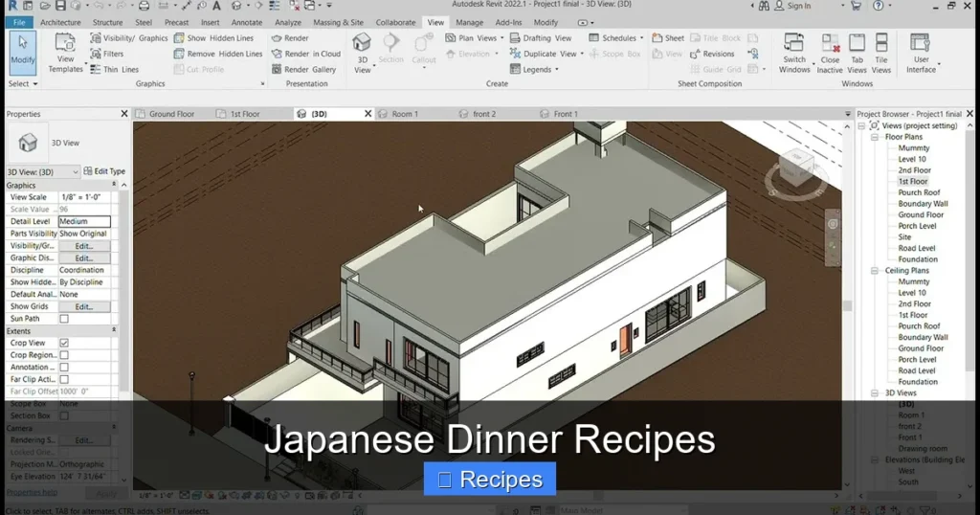Click Remove Hidden Lines
Screen dimensions: 980x515
[218, 54]
